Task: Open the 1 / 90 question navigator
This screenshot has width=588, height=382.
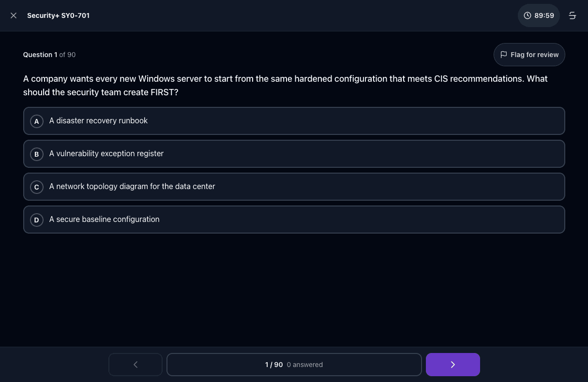Action: point(294,365)
